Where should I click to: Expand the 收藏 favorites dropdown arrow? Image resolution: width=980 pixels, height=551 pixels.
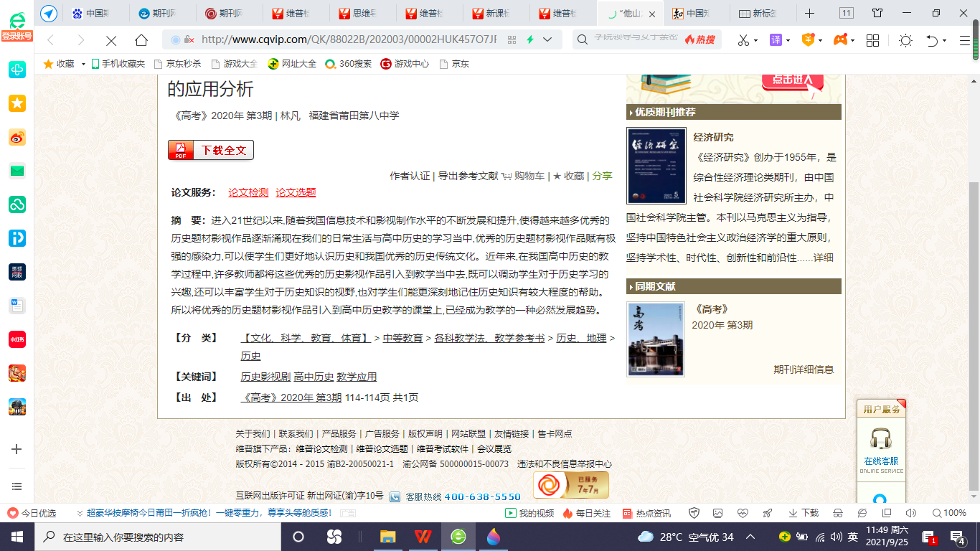[x=83, y=64]
